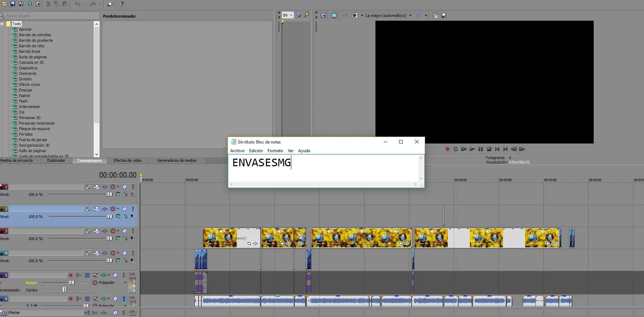Open the Undo history dropdown arrow
This screenshot has width=644, height=317.
(x=85, y=4)
